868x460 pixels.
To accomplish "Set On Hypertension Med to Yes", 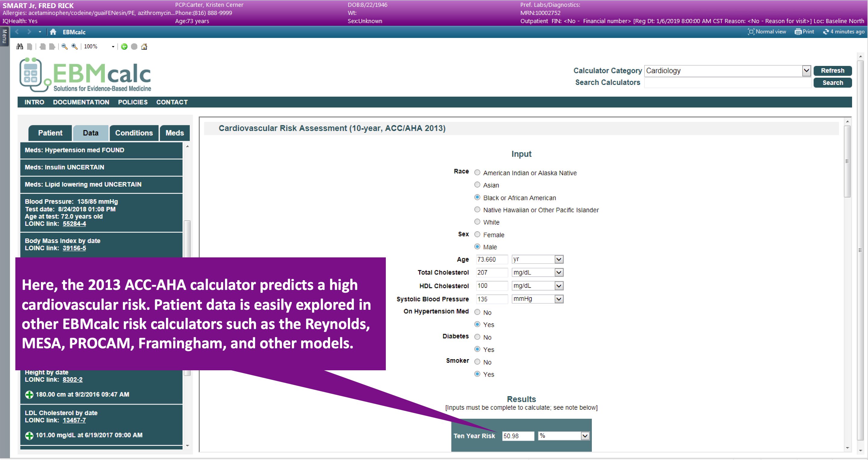I will point(477,324).
